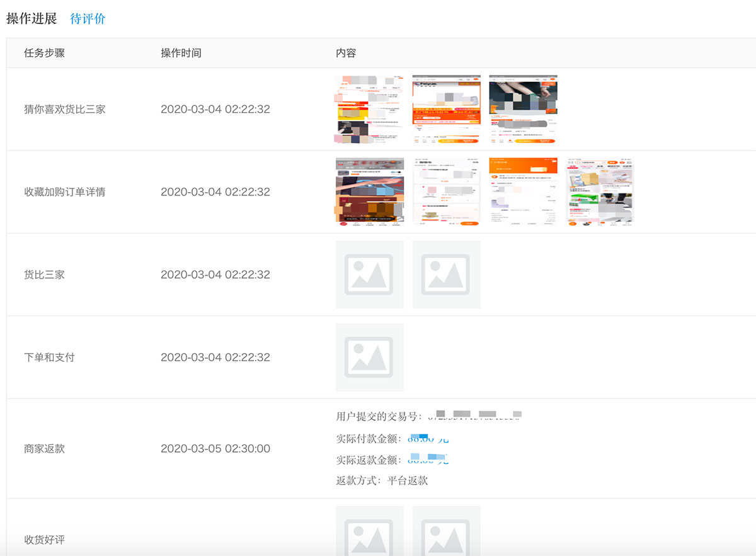Click the 操作时间 column header
Viewport: 756px width, 556px height.
click(181, 53)
